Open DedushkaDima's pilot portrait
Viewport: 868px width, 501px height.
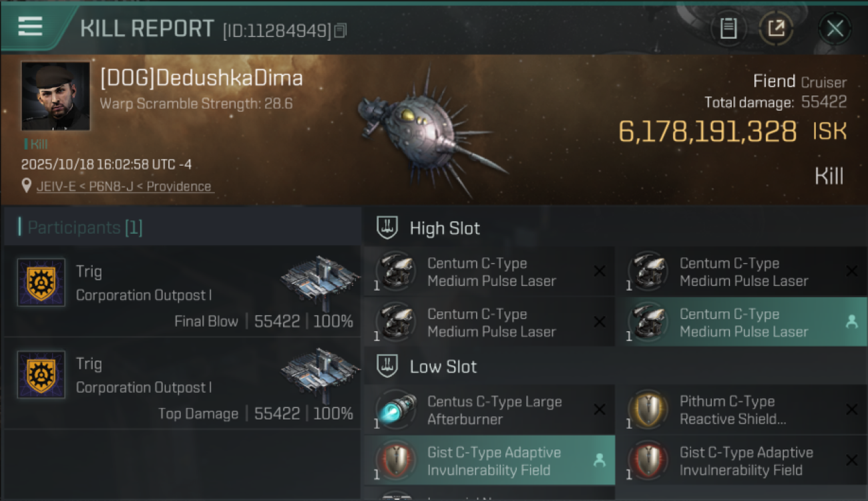(x=55, y=96)
